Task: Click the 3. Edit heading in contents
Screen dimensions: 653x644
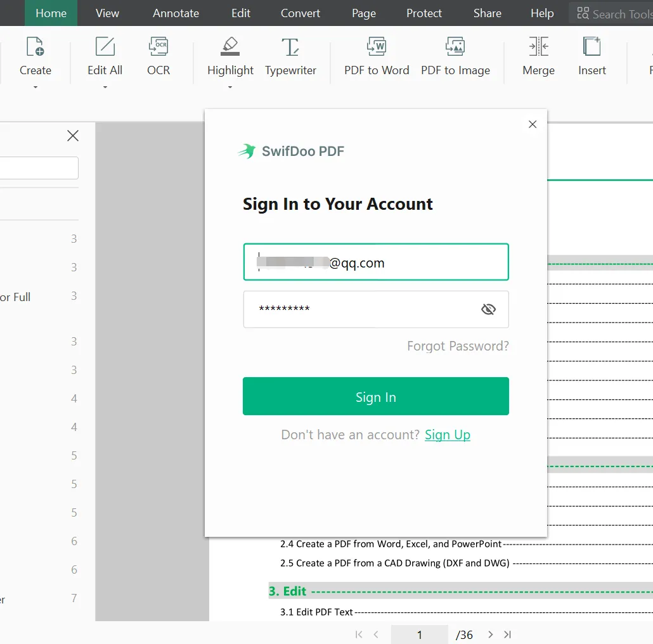Action: 287,591
